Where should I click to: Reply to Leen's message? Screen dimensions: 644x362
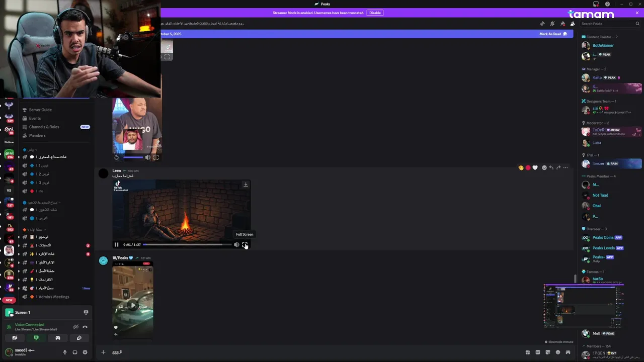(551, 167)
